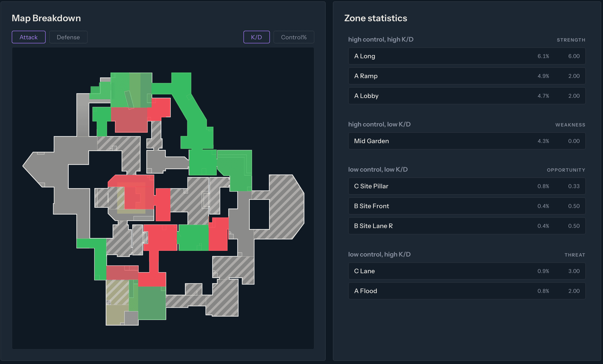
Task: Click the 'low control, low K/D' heading
Action: [378, 170]
